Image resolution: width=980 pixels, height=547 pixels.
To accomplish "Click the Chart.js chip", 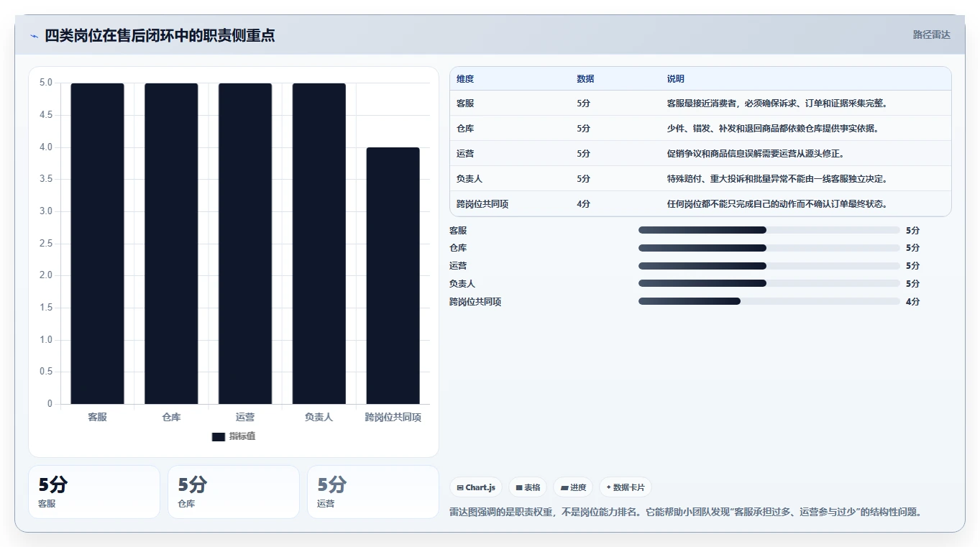I will 476,487.
